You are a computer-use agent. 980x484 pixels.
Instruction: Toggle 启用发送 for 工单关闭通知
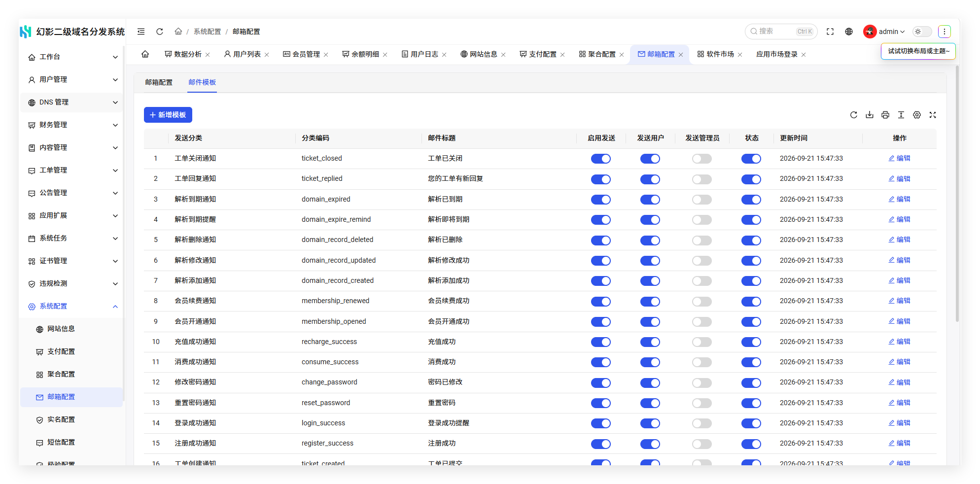(601, 159)
